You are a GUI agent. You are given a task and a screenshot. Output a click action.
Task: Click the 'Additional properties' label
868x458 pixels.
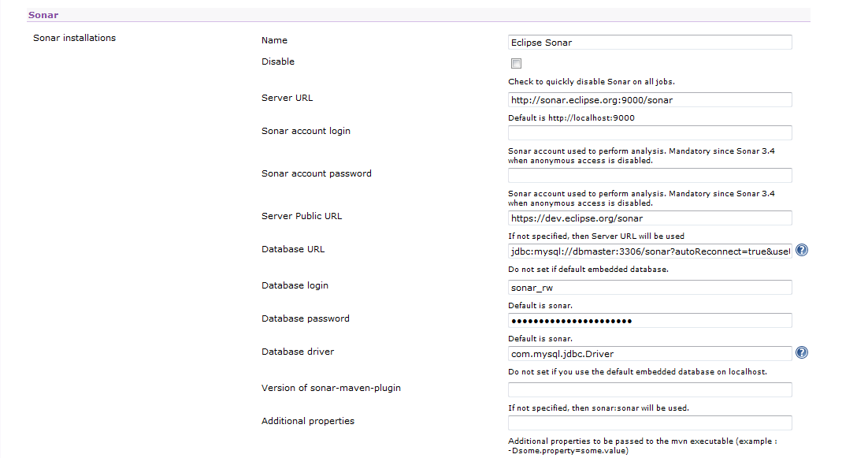coord(308,421)
